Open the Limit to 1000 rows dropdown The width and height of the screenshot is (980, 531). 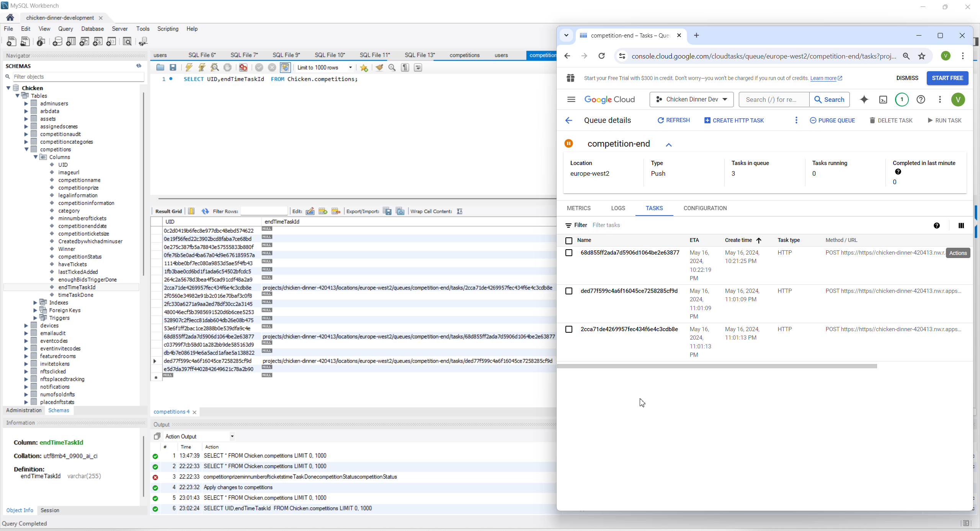pos(350,67)
